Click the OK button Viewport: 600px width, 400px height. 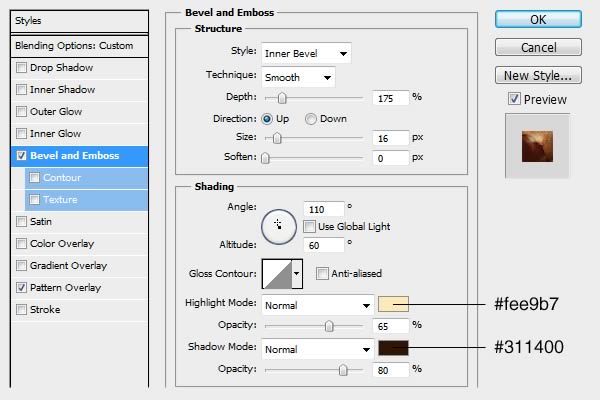click(x=538, y=19)
